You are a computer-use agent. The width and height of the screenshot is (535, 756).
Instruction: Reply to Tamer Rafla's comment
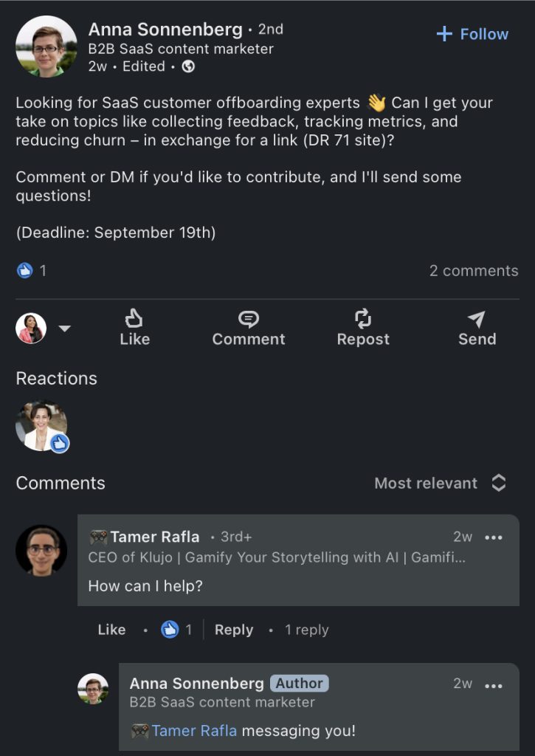(x=234, y=630)
